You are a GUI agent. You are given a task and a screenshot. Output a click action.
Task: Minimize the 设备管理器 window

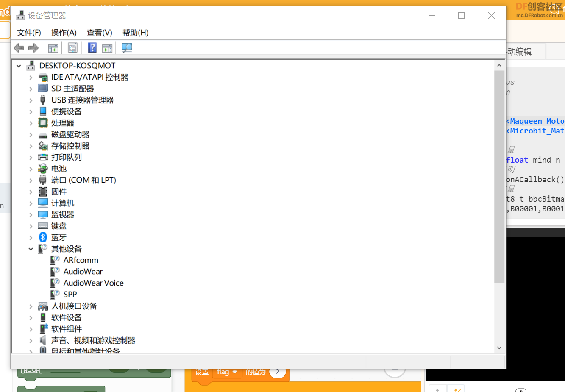(432, 16)
